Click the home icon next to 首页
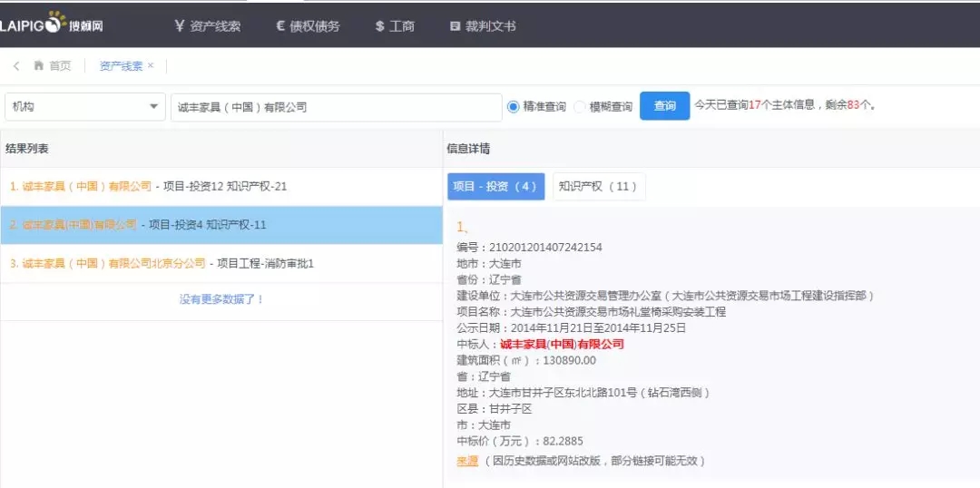This screenshot has width=980, height=488. click(x=39, y=65)
